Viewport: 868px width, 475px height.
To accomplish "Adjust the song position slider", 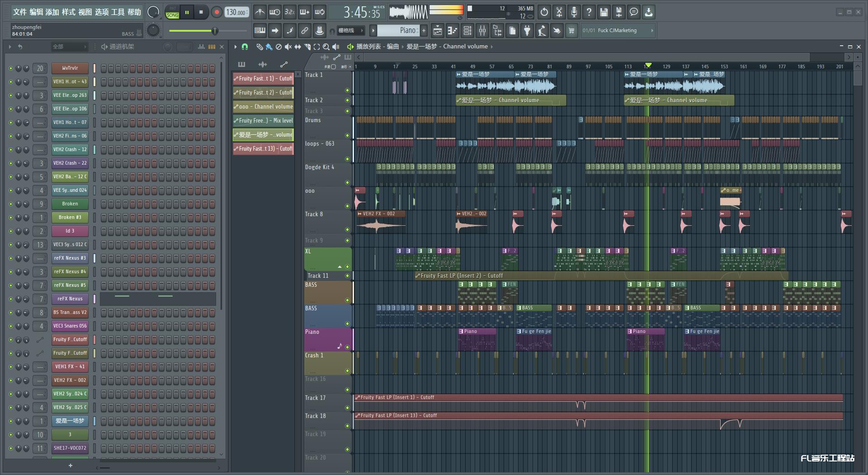I will pyautogui.click(x=208, y=31).
